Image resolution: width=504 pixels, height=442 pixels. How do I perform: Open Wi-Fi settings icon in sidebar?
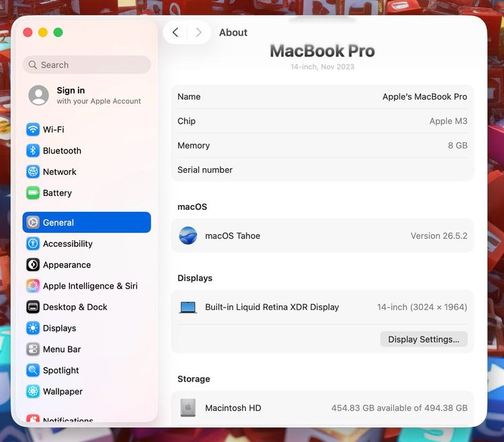33,129
